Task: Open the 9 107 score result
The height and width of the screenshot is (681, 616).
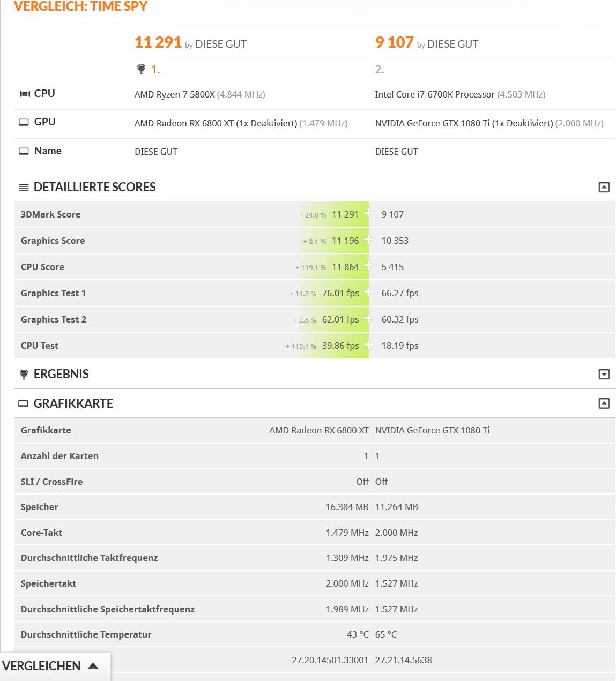Action: click(395, 42)
